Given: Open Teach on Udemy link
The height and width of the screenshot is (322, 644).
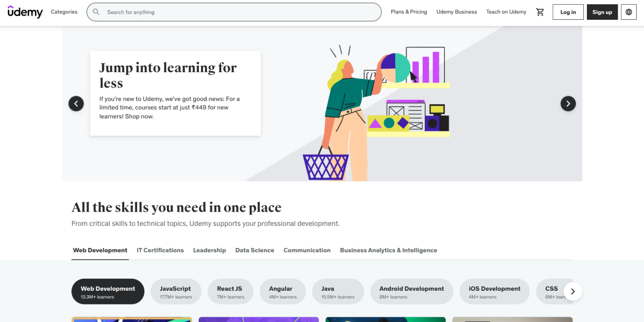Looking at the screenshot, I should click(x=506, y=12).
